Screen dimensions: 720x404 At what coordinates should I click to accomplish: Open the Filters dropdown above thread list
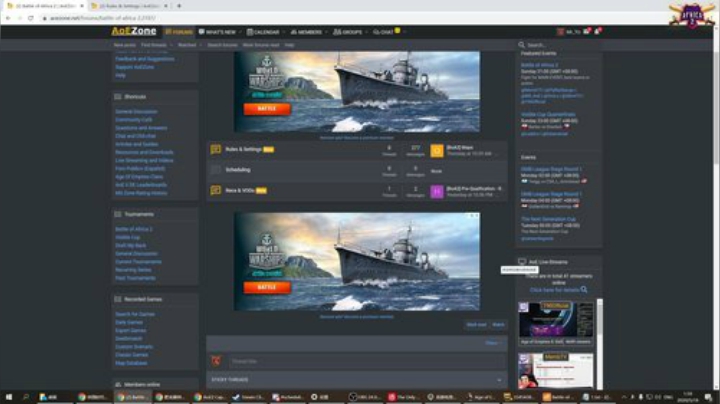pyautogui.click(x=493, y=343)
